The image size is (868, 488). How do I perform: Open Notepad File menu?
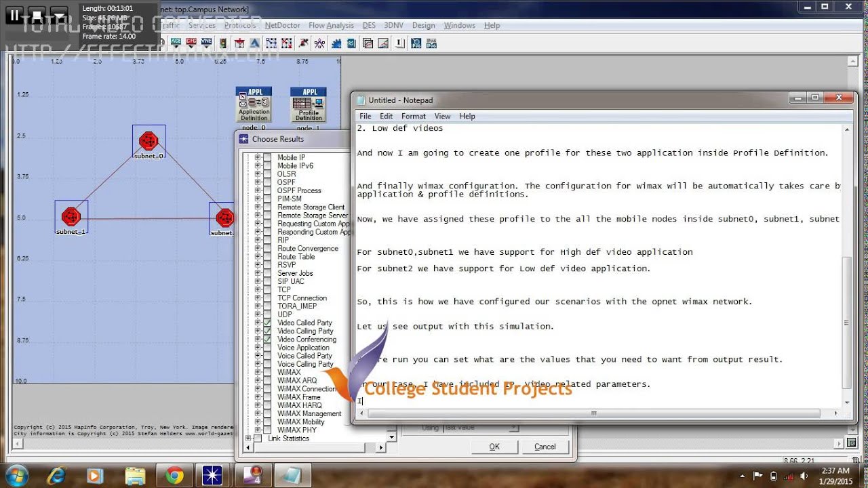365,116
